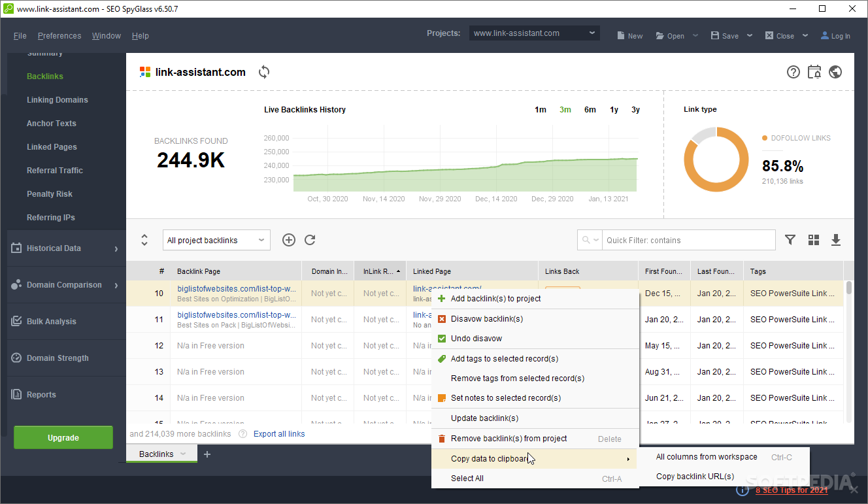This screenshot has width=868, height=504.
Task: Click the update backlinks refresh icon
Action: click(310, 240)
